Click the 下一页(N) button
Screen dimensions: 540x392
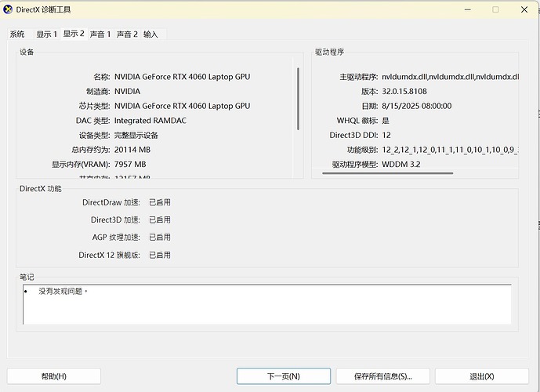[284, 376]
